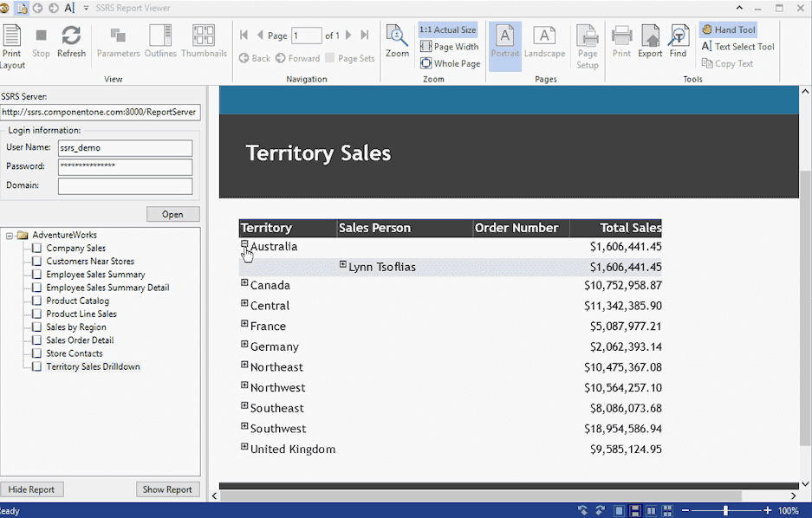Check the Sales Order Detail checkbox
Viewport: 812px width, 518px height.
pos(36,340)
